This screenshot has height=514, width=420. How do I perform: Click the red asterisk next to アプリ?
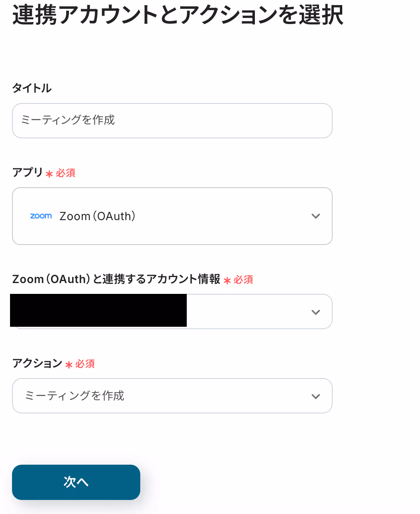coord(49,174)
